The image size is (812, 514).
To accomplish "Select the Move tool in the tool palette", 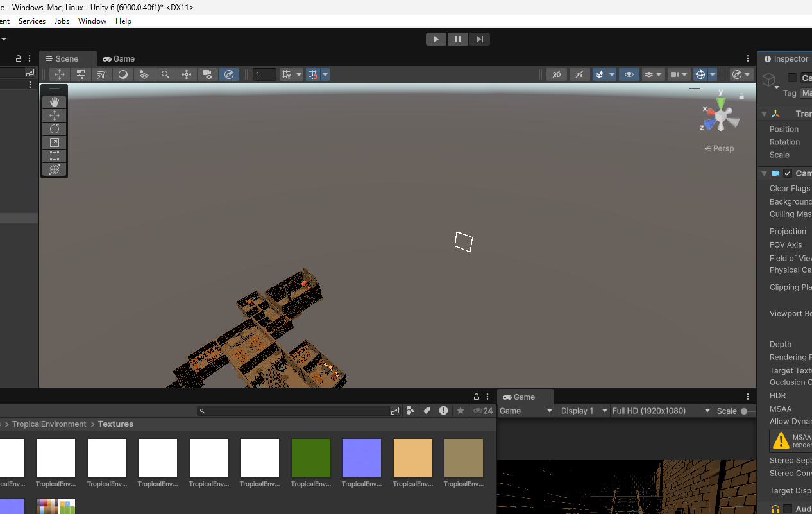I will click(x=54, y=115).
